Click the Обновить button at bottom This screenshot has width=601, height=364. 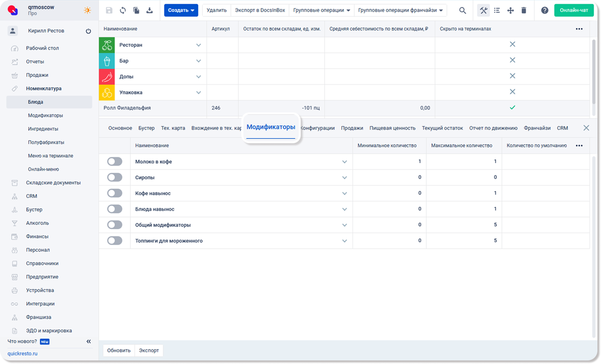119,351
